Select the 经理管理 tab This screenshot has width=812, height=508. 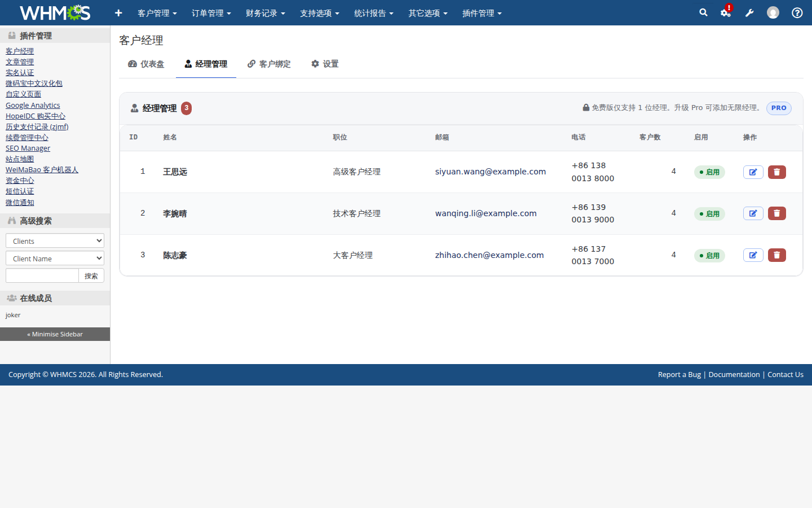pyautogui.click(x=206, y=64)
